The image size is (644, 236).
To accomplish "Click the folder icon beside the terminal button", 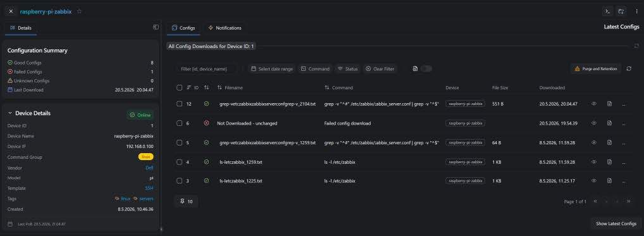I will click(x=621, y=11).
